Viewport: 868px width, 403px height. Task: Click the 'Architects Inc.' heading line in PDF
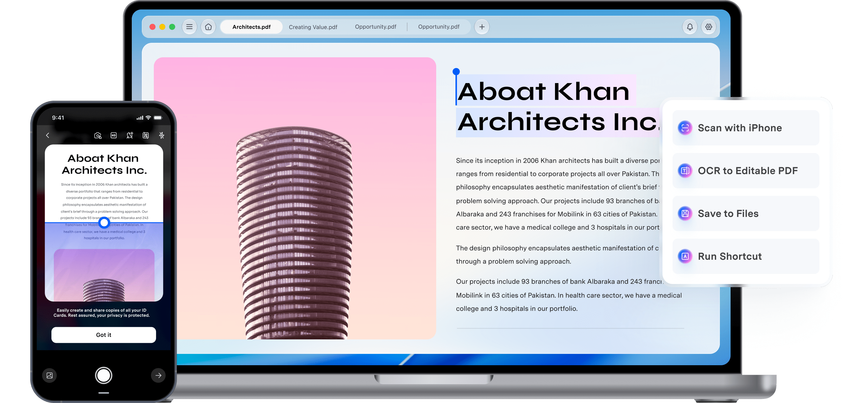558,122
